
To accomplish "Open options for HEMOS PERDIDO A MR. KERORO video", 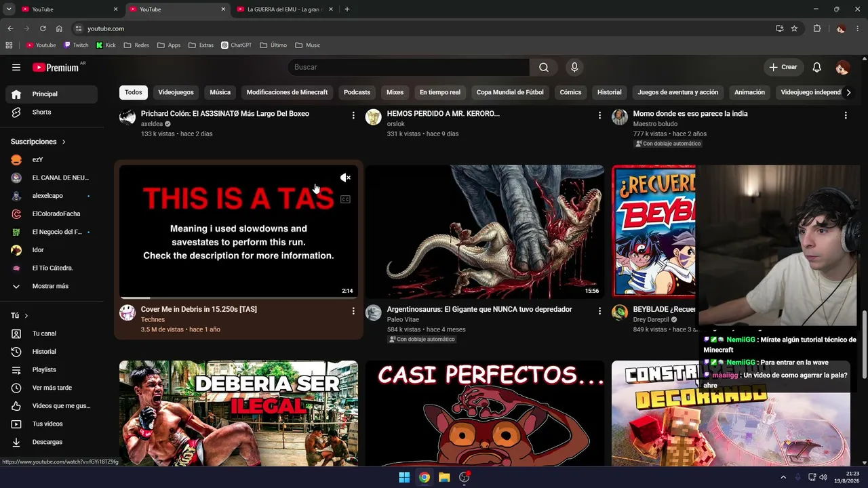I will (x=599, y=115).
